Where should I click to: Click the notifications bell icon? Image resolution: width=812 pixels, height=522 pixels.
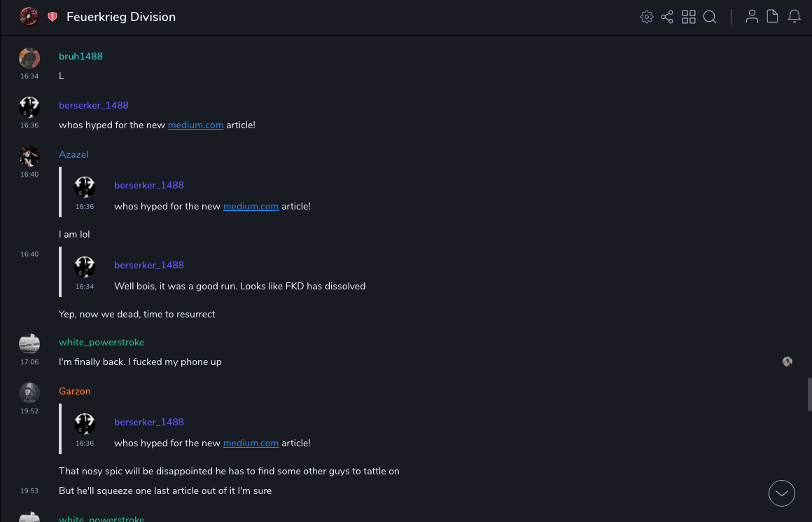(x=794, y=17)
